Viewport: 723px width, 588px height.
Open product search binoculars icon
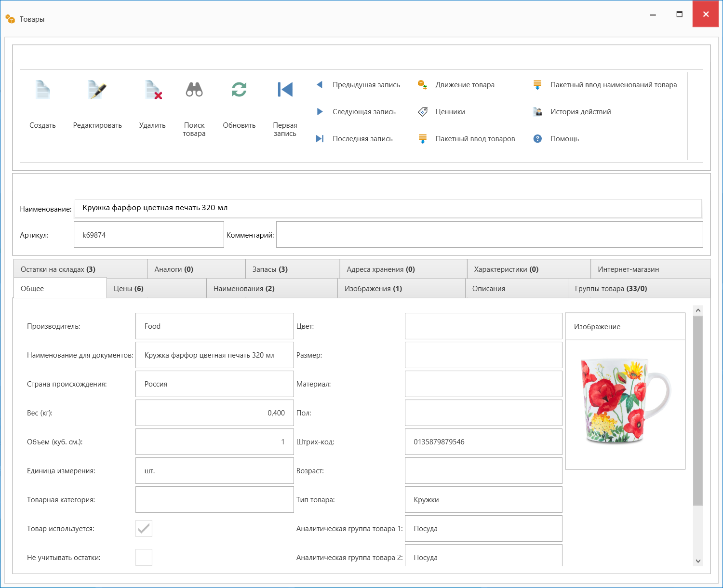click(194, 90)
